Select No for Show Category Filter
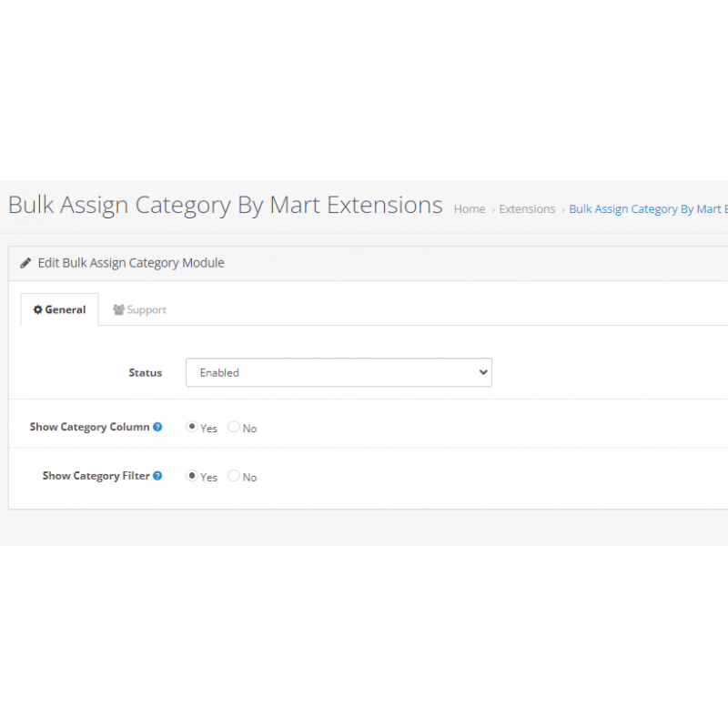The width and height of the screenshot is (728, 728). pyautogui.click(x=234, y=476)
